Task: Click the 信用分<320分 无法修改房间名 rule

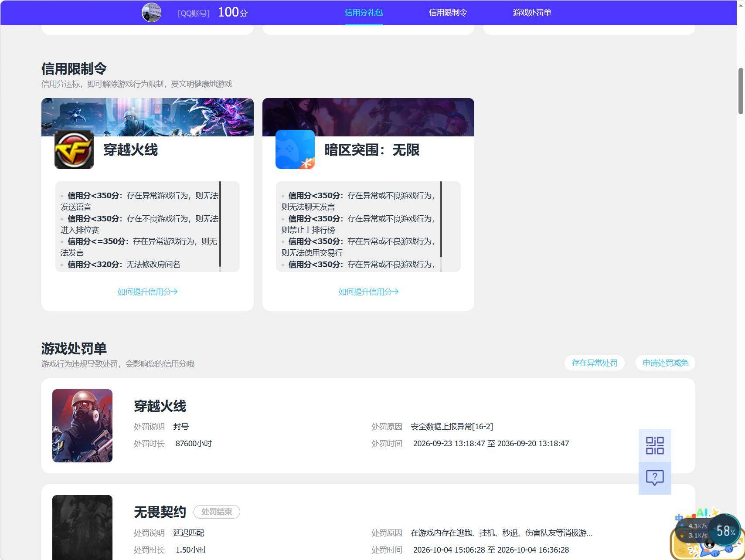Action: (124, 265)
